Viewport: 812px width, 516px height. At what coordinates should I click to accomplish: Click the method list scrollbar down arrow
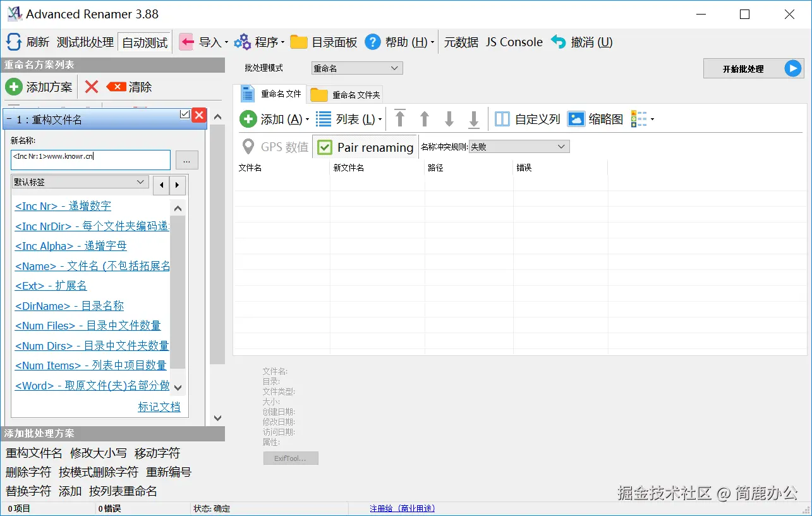point(217,418)
